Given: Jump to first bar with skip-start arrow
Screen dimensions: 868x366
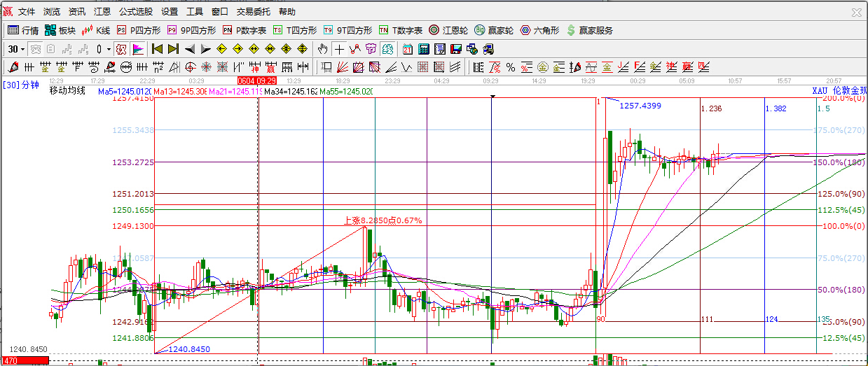Looking at the screenshot, I should pyautogui.click(x=157, y=49).
